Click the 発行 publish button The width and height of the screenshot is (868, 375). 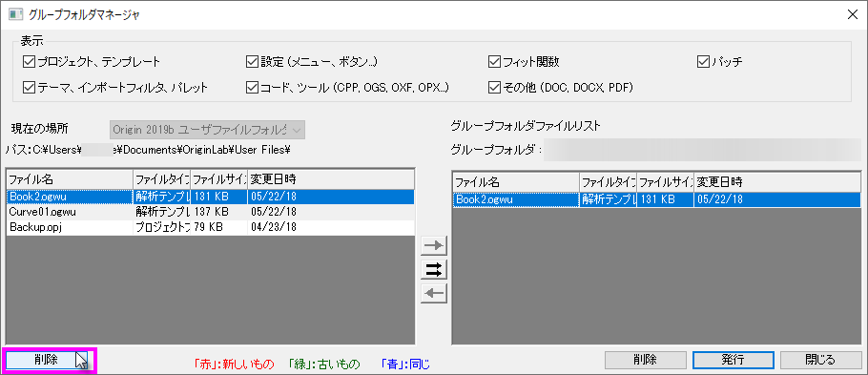coord(733,360)
